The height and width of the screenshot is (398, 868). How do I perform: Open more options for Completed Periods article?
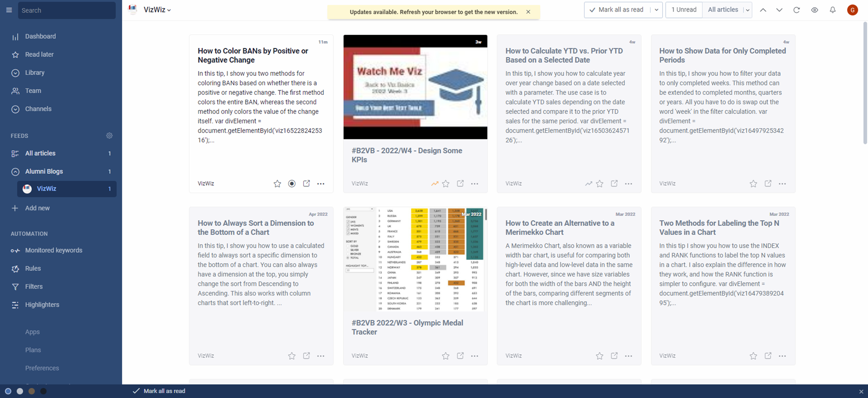click(x=783, y=184)
